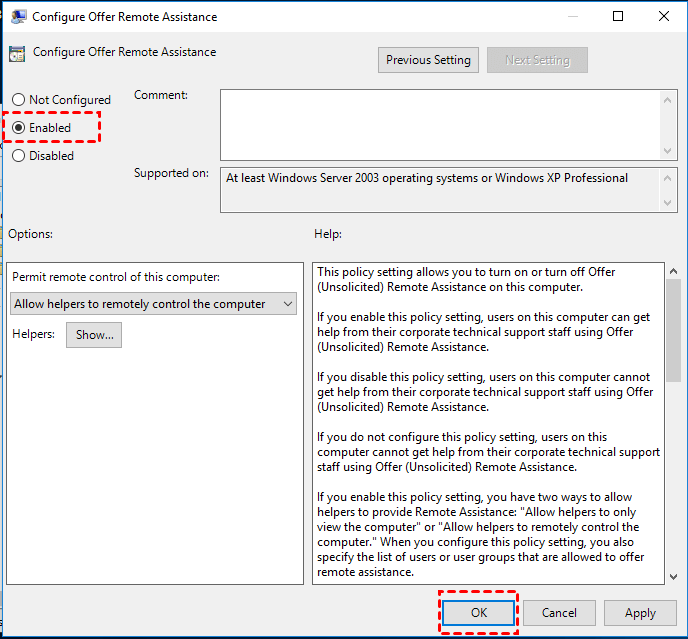Click the Help pane scroll up arrow

click(x=673, y=272)
